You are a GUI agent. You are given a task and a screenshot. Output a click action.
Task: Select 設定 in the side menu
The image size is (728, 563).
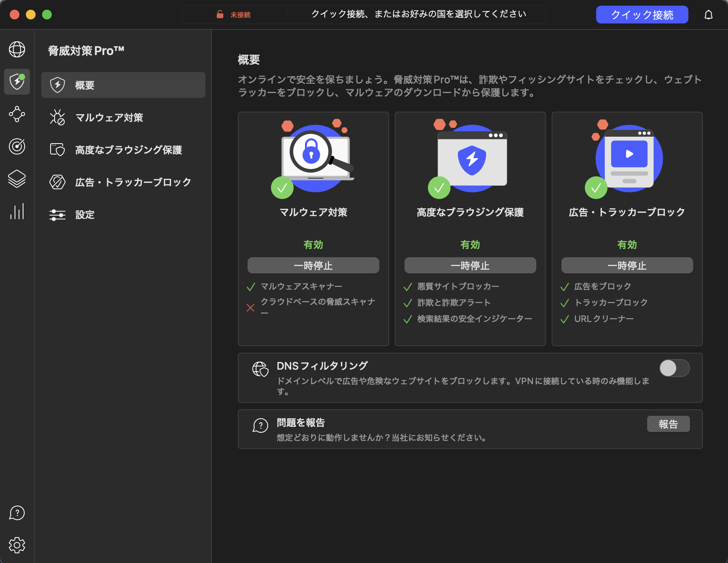point(123,214)
